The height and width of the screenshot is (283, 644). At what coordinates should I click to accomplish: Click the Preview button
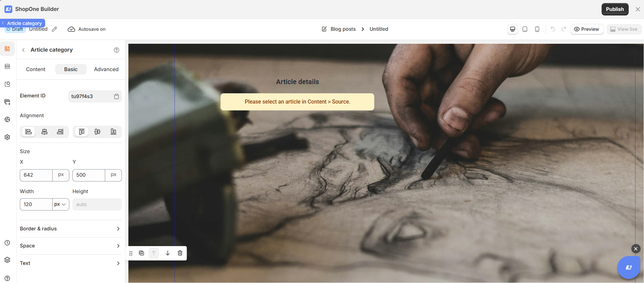coord(587,29)
